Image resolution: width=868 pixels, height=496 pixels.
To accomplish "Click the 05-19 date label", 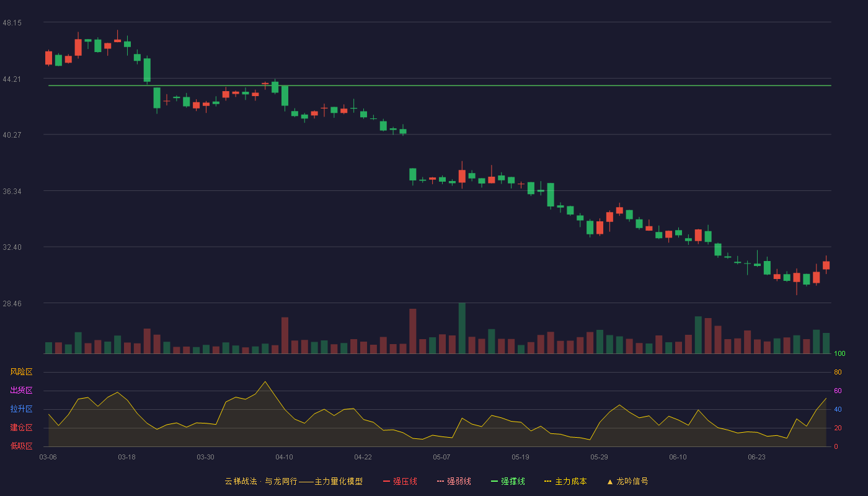I will pos(520,457).
